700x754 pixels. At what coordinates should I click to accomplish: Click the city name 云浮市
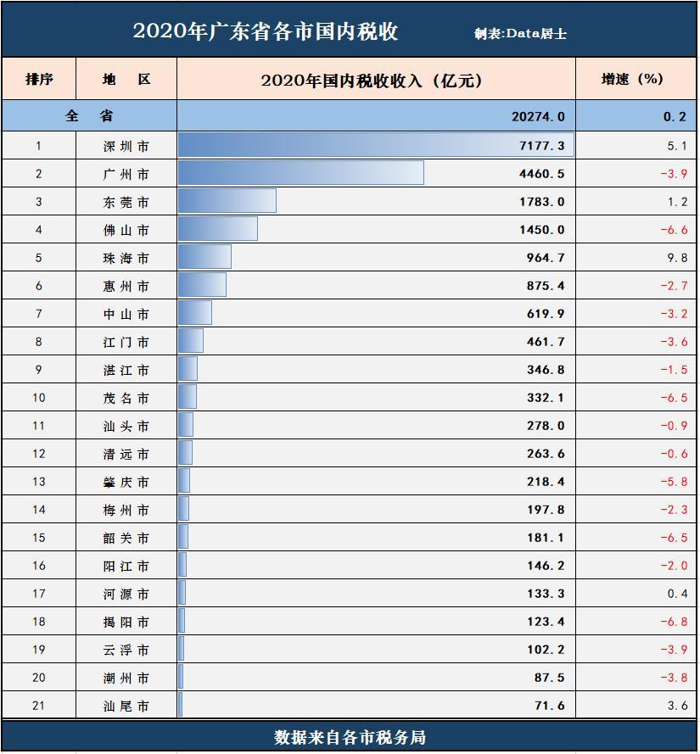click(x=126, y=650)
